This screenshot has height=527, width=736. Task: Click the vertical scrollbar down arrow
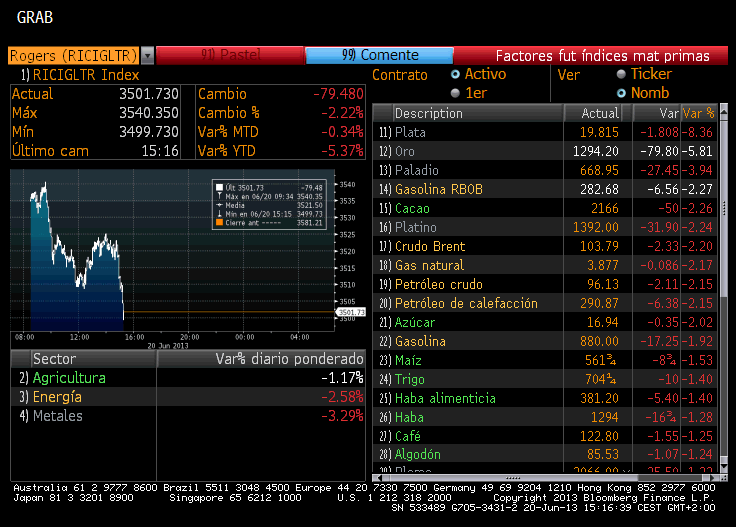coord(723,466)
